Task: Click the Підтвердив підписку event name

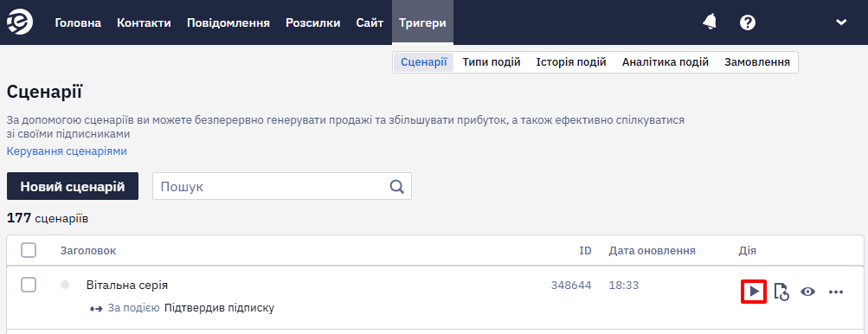Action: pos(219,307)
